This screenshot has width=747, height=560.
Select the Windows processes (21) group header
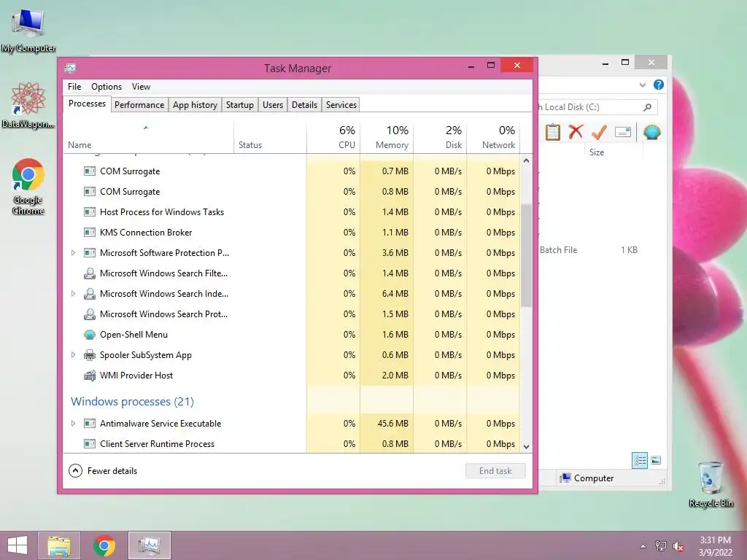[133, 402]
